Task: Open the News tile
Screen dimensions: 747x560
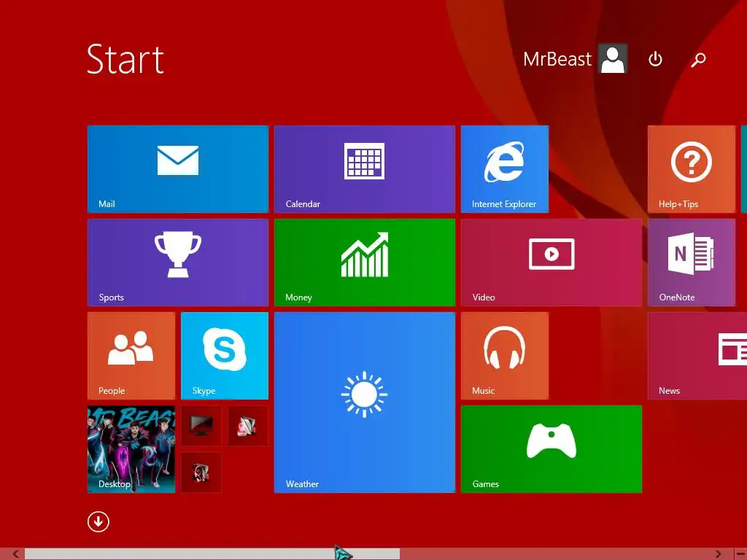Action: pyautogui.click(x=697, y=355)
